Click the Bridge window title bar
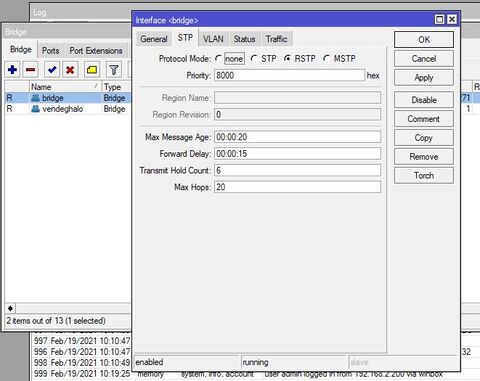The image size is (480, 381). [x=67, y=32]
